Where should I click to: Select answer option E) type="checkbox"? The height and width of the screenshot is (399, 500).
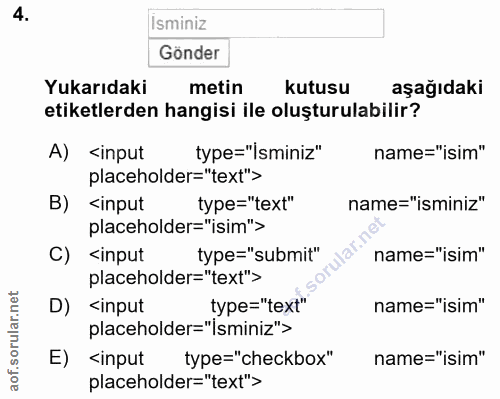267,370
